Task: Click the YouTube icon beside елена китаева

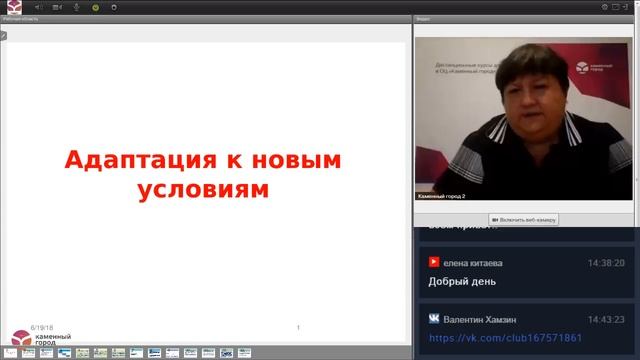Action: coord(434,262)
